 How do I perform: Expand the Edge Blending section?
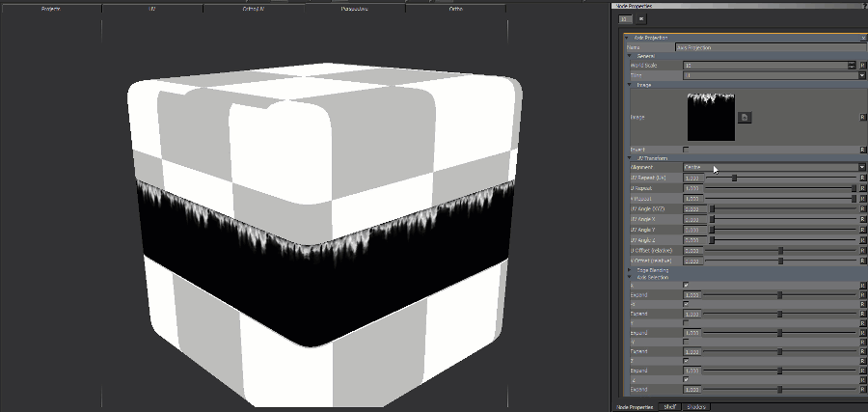click(x=630, y=270)
